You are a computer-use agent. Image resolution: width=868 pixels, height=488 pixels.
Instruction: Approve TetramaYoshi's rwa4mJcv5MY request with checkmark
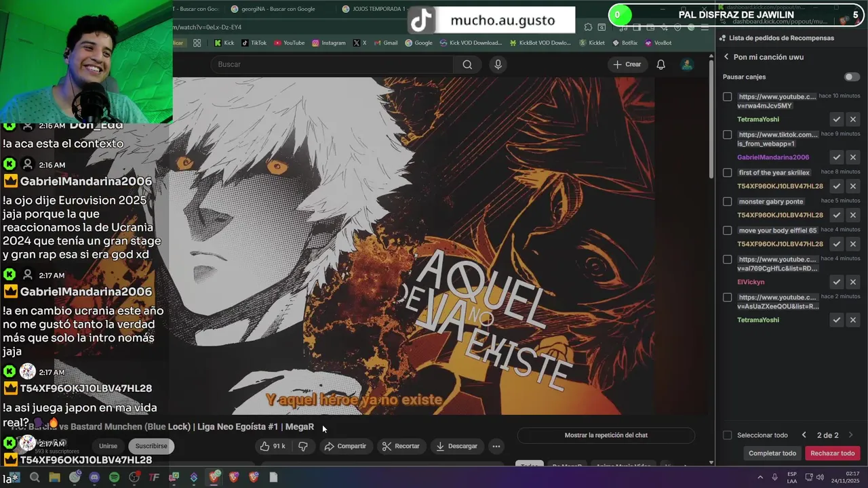(x=837, y=119)
